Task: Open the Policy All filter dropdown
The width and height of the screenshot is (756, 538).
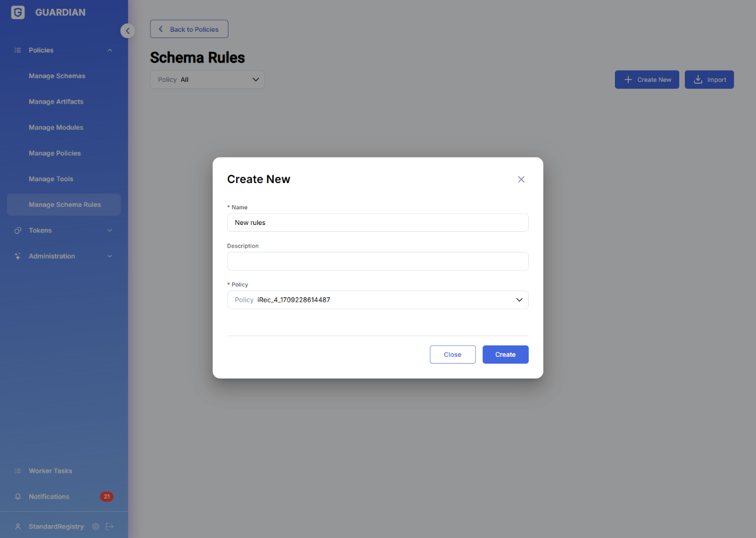Action: pyautogui.click(x=207, y=80)
